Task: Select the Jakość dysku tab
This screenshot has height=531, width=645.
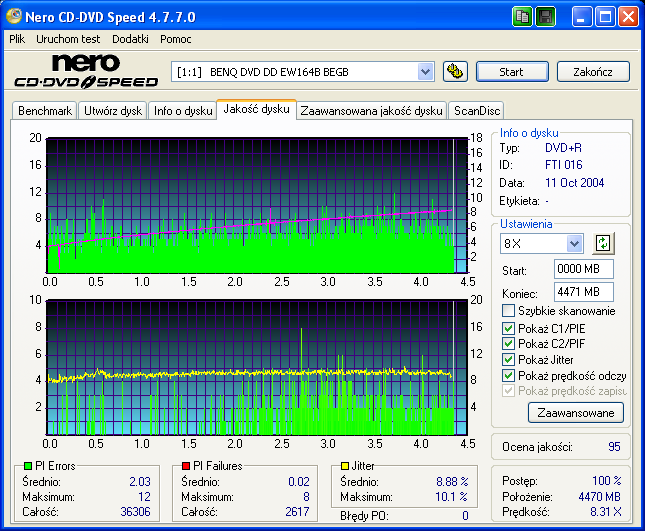Action: pyautogui.click(x=256, y=109)
